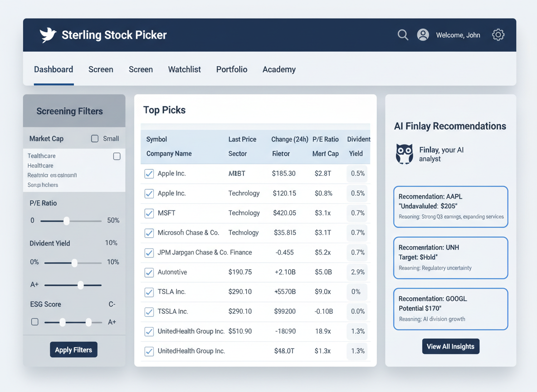Click the Apply Filters button
Viewport: 537px width, 392px height.
coord(73,349)
